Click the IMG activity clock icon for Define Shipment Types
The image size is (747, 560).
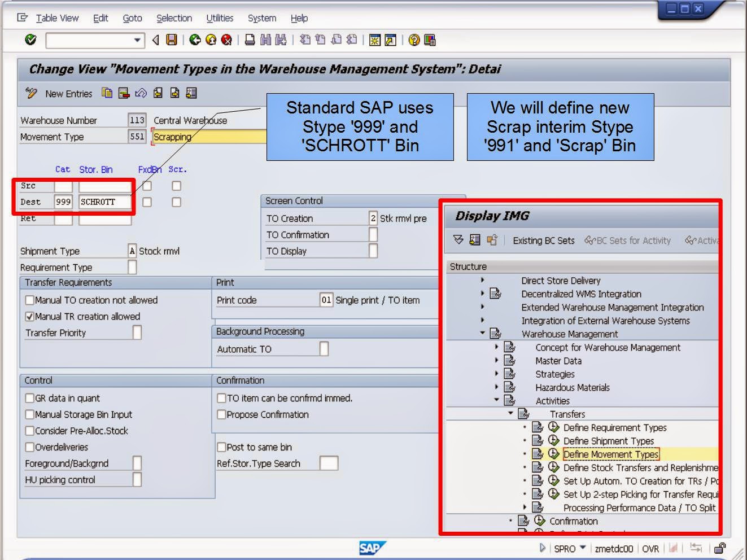pos(553,440)
